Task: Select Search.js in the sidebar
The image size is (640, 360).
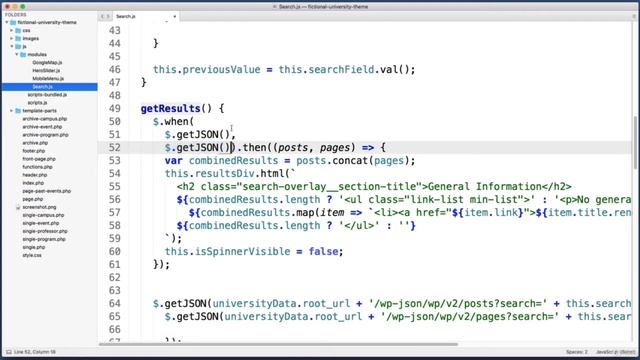Action: click(42, 87)
